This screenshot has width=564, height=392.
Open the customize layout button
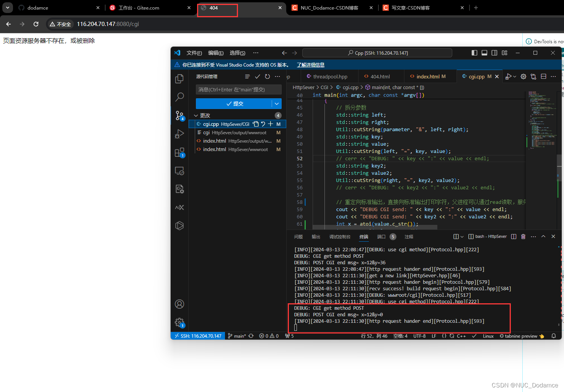click(505, 53)
